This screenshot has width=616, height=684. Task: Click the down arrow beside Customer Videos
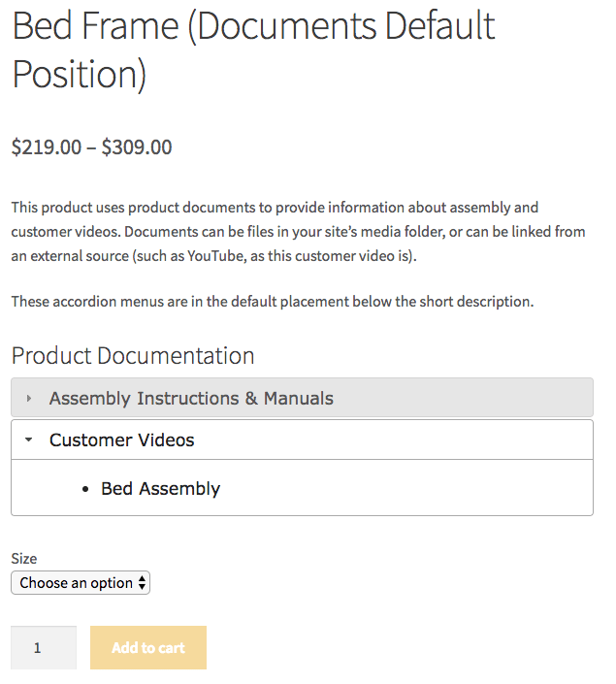coord(29,440)
